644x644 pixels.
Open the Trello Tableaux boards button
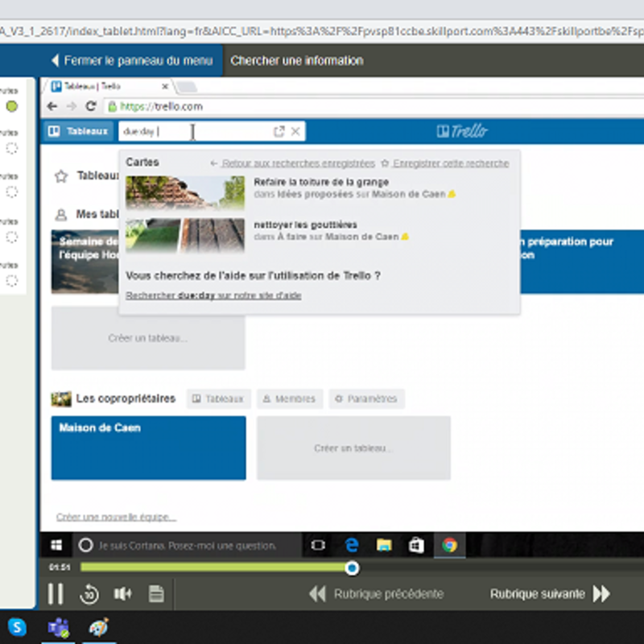point(78,131)
